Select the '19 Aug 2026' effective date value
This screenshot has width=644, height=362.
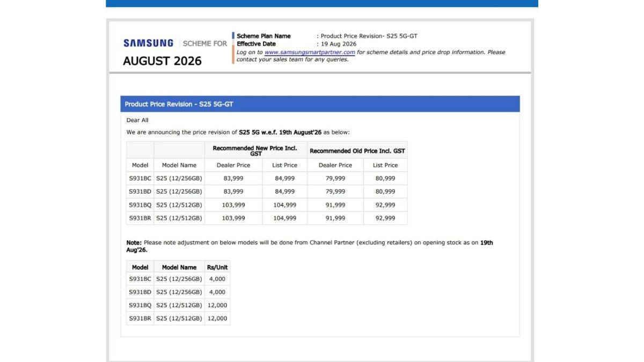[x=339, y=44]
